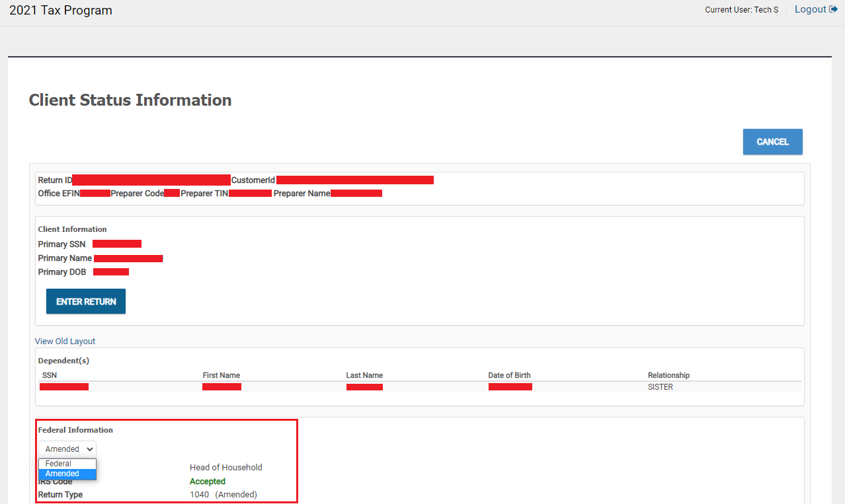Click the Relationship column header
Image resolution: width=845 pixels, height=504 pixels.
[668, 375]
